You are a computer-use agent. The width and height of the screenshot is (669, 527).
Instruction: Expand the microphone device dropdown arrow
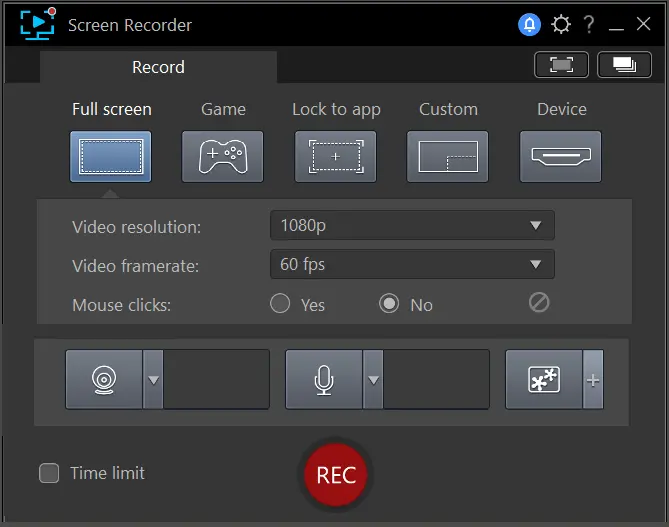coord(373,379)
